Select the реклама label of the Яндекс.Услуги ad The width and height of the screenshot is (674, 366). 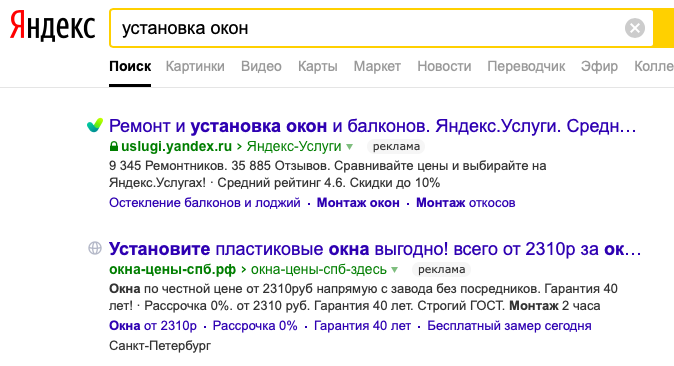click(x=396, y=147)
